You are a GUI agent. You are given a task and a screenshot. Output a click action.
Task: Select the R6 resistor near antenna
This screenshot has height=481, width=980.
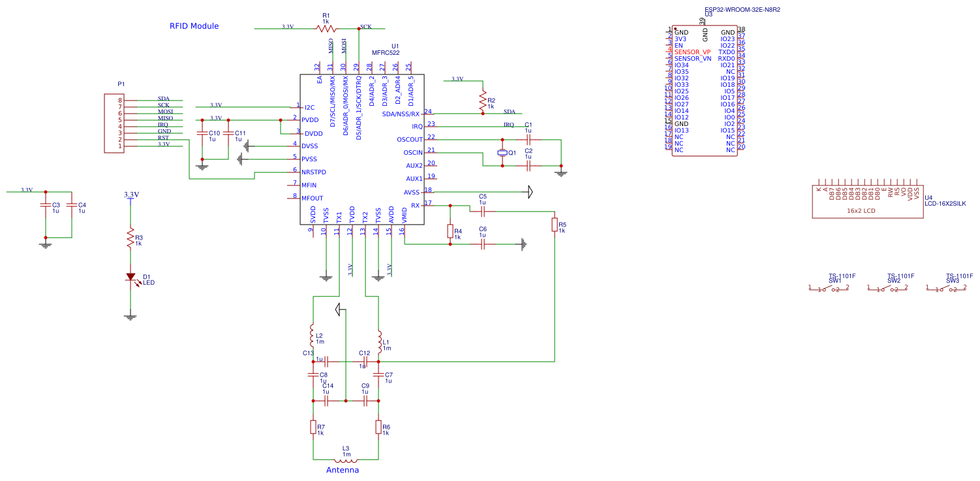[x=378, y=427]
